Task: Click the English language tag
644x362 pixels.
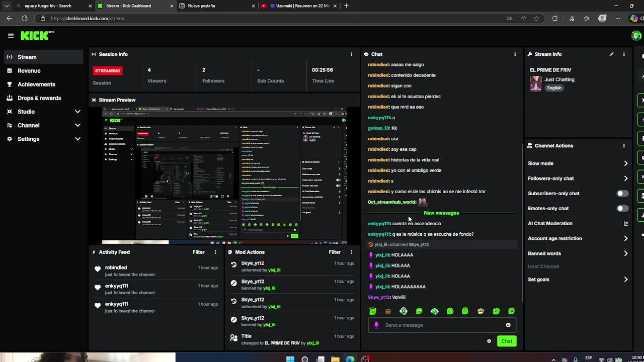Action: click(554, 88)
